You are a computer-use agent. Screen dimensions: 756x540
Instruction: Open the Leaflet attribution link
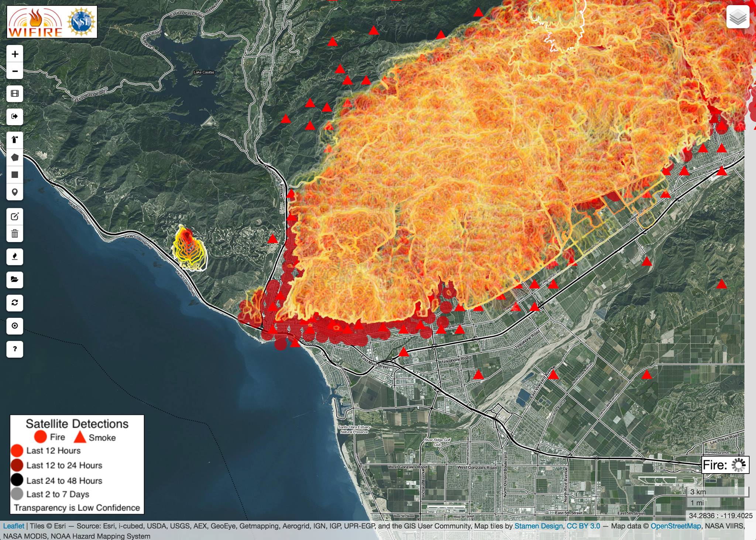tap(14, 526)
